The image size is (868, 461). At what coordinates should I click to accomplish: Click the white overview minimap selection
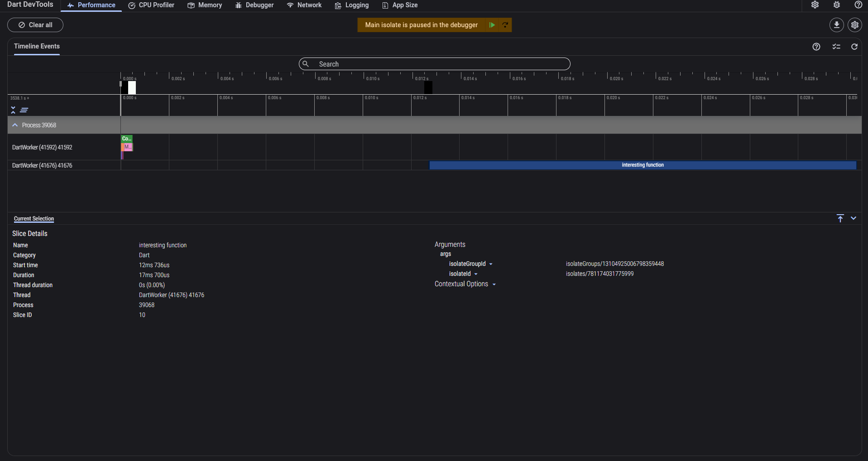(x=132, y=87)
